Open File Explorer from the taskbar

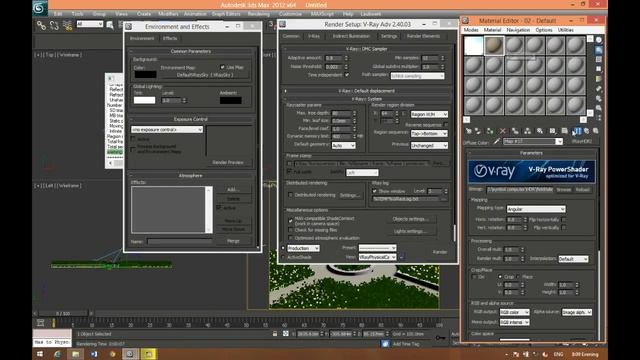coord(76,354)
